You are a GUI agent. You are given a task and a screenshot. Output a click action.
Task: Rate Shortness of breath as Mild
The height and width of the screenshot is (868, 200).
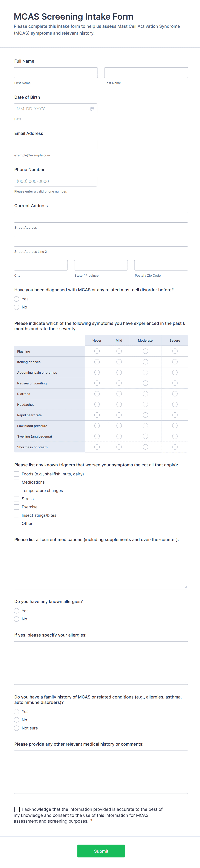click(119, 447)
